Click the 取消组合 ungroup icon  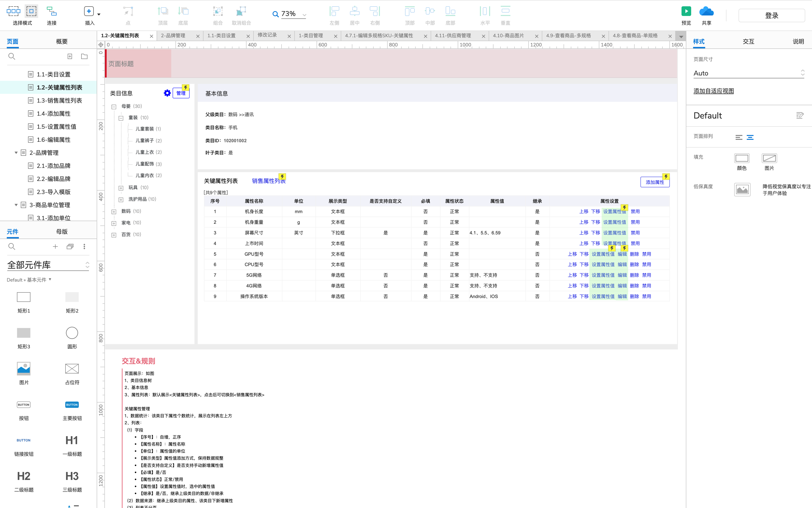click(241, 11)
